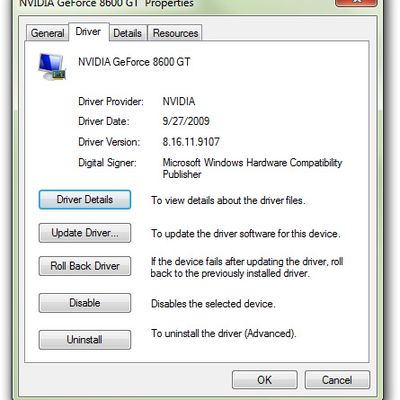
Task: Click the Driver Provider NVIDIA value
Action: click(x=179, y=101)
